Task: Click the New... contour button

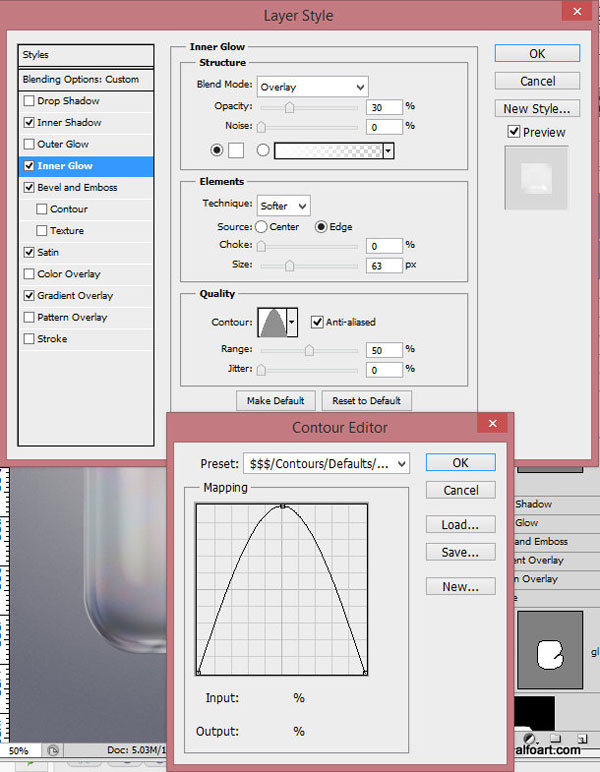Action: pos(461,587)
